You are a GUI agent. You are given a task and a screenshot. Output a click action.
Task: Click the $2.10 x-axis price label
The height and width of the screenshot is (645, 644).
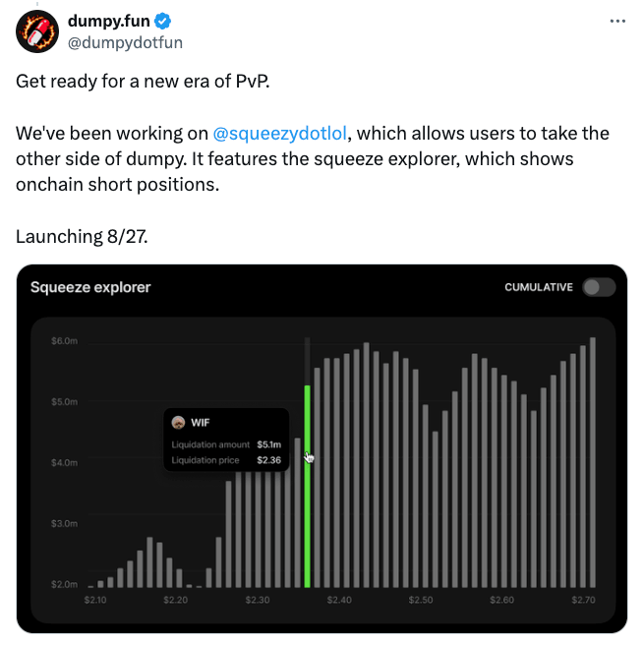95,600
